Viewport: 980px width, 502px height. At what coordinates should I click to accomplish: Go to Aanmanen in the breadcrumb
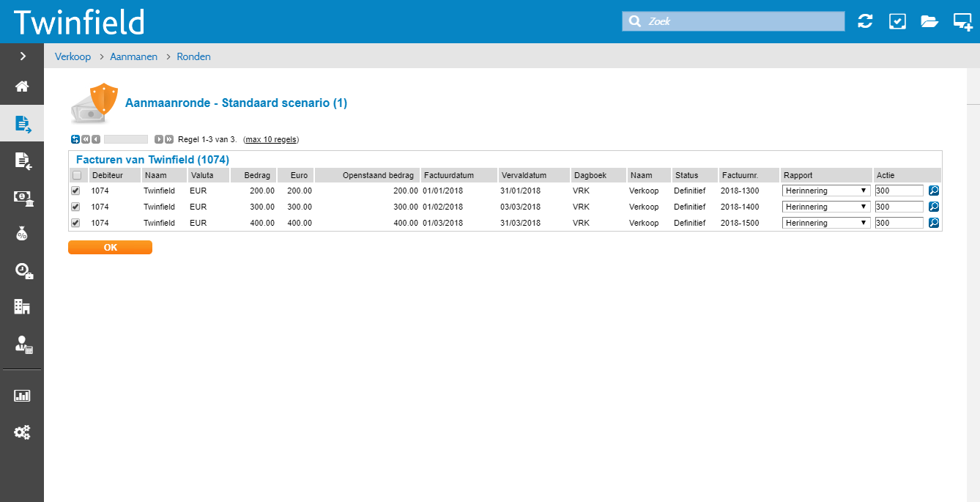pyautogui.click(x=133, y=56)
